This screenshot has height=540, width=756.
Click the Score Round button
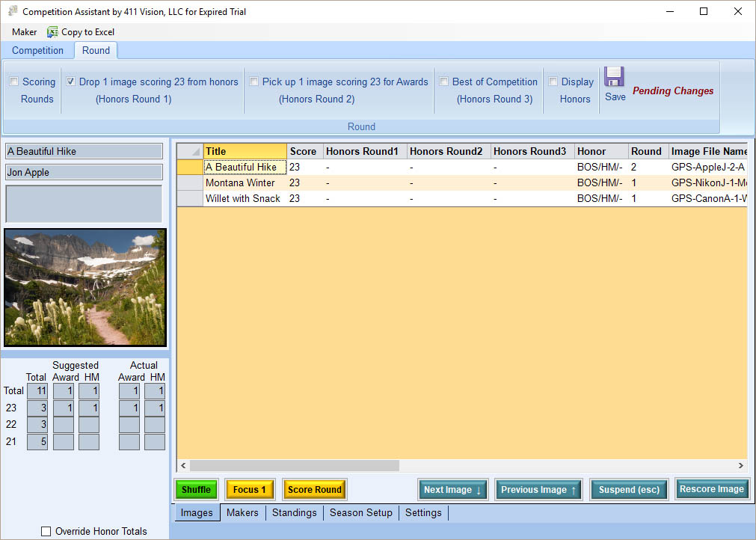click(x=314, y=490)
